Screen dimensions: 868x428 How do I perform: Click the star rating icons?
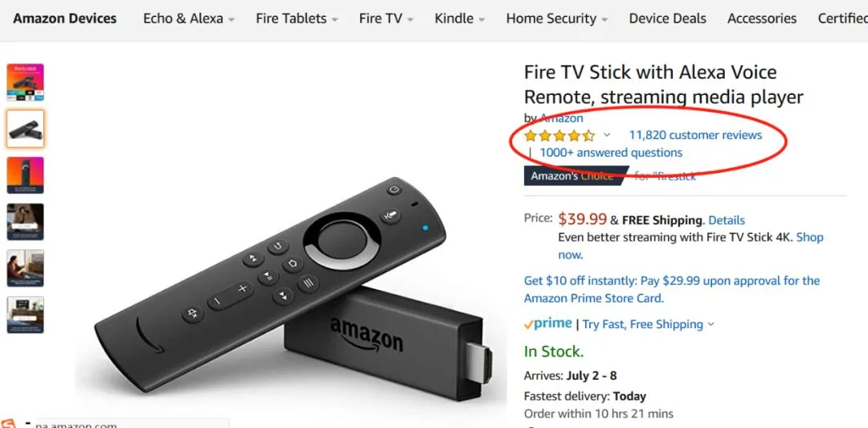pyautogui.click(x=559, y=135)
